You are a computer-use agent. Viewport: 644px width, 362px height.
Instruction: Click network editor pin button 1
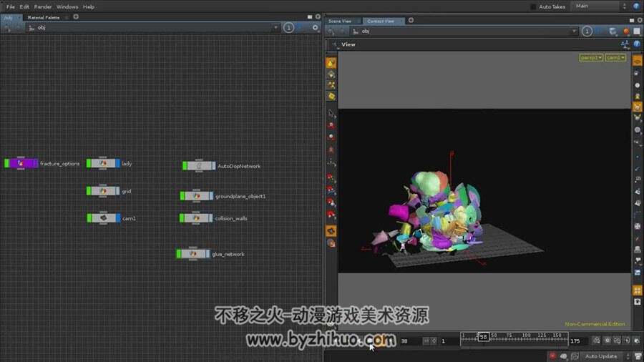coord(288,27)
